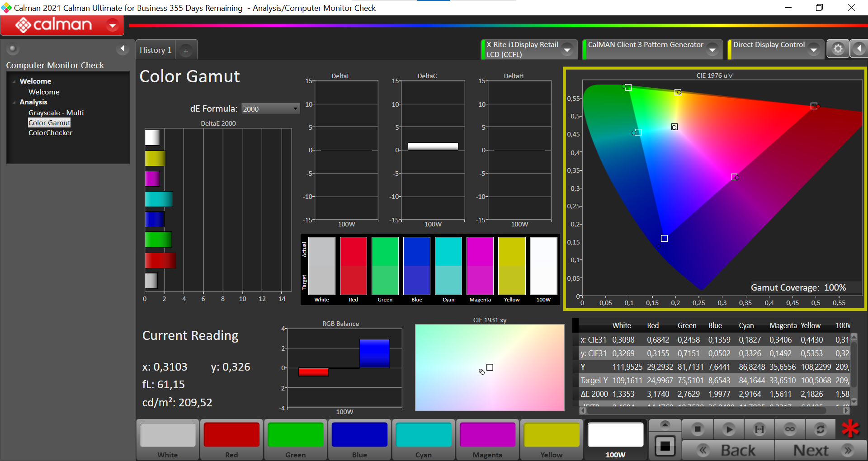The width and height of the screenshot is (868, 461).
Task: Click the blue RGB Balance bar
Action: tap(374, 353)
